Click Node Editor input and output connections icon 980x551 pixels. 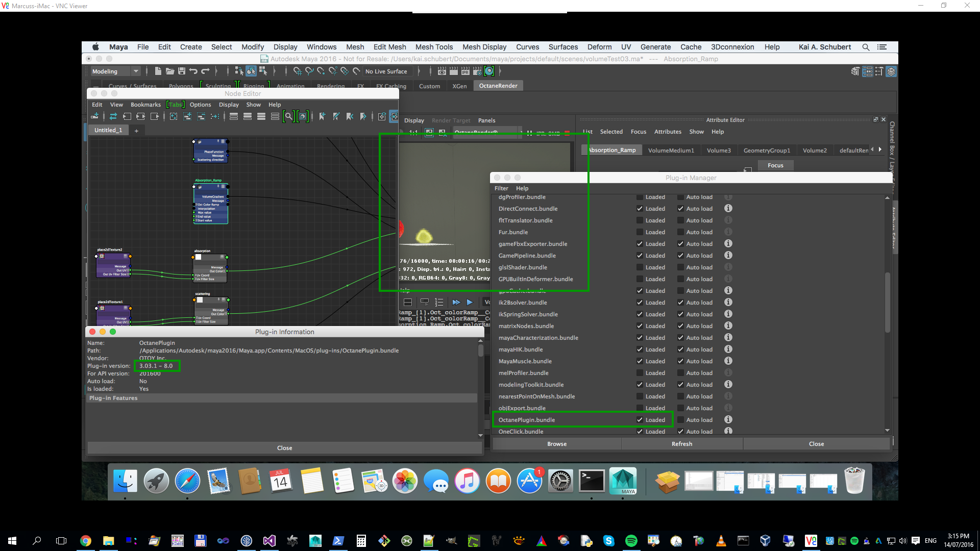[140, 117]
